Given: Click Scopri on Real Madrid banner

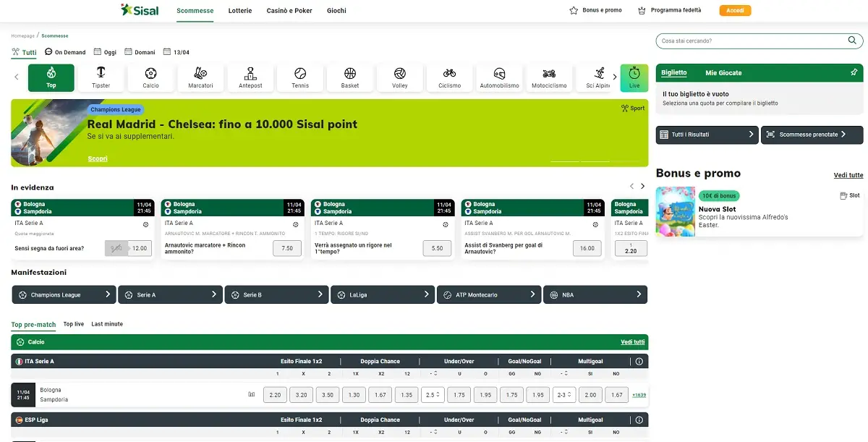Looking at the screenshot, I should pyautogui.click(x=98, y=158).
